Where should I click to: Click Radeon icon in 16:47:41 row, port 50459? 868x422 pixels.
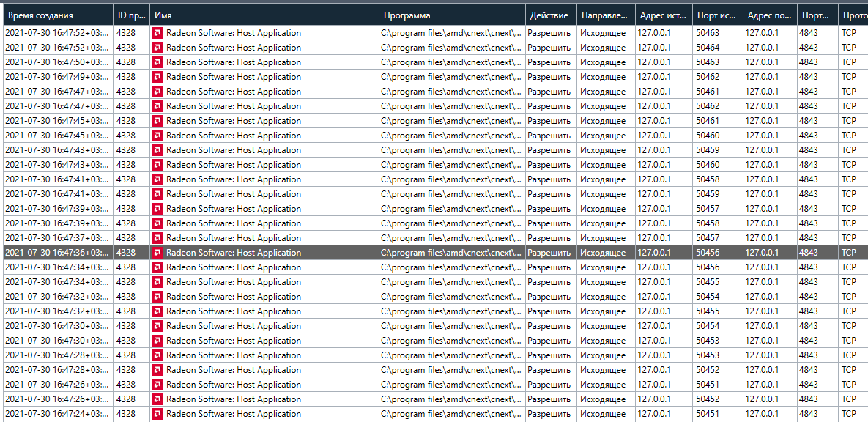pos(157,194)
